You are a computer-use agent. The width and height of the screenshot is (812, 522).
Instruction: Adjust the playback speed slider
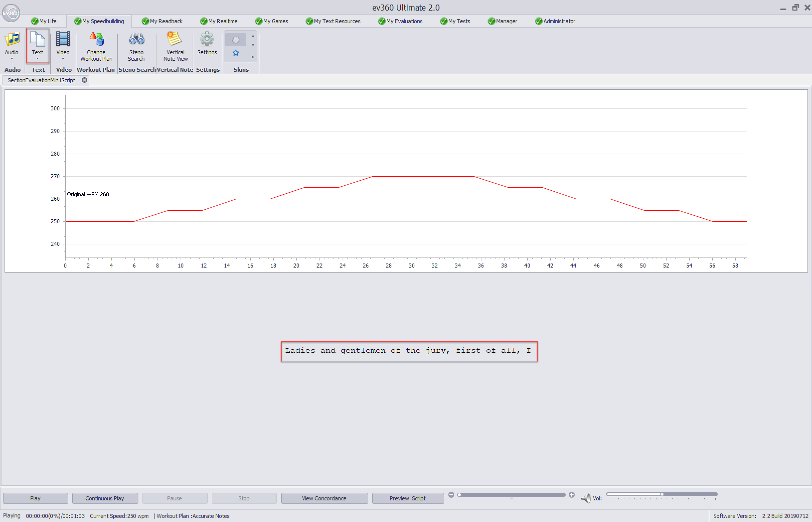tap(511, 495)
